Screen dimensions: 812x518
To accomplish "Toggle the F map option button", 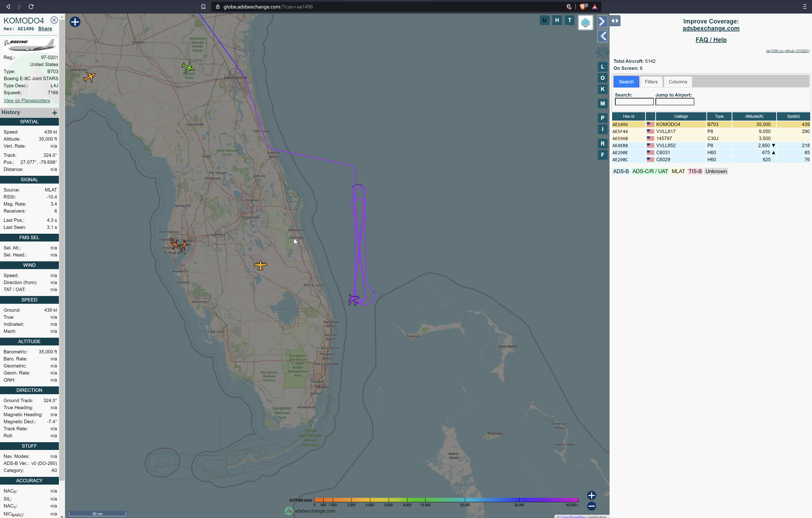I will [602, 155].
